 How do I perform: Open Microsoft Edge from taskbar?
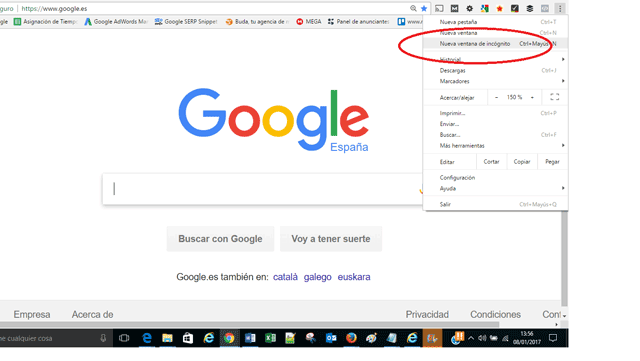pyautogui.click(x=147, y=338)
